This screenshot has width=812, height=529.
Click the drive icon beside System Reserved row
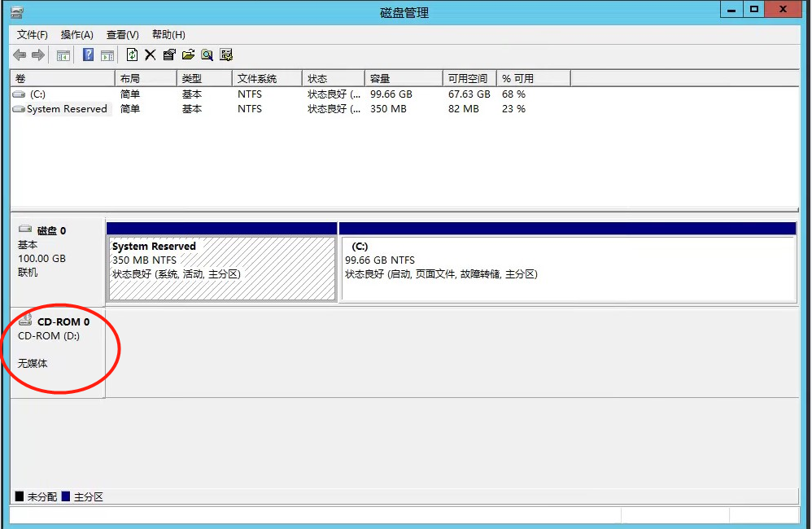point(20,109)
